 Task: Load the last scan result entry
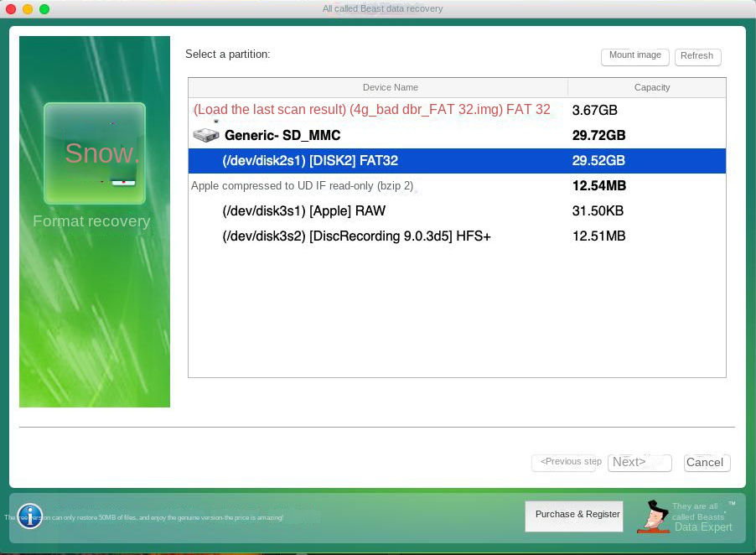pyautogui.click(x=371, y=110)
